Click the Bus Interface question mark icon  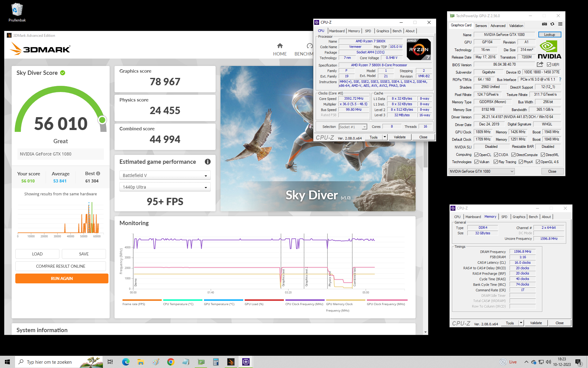(560, 79)
